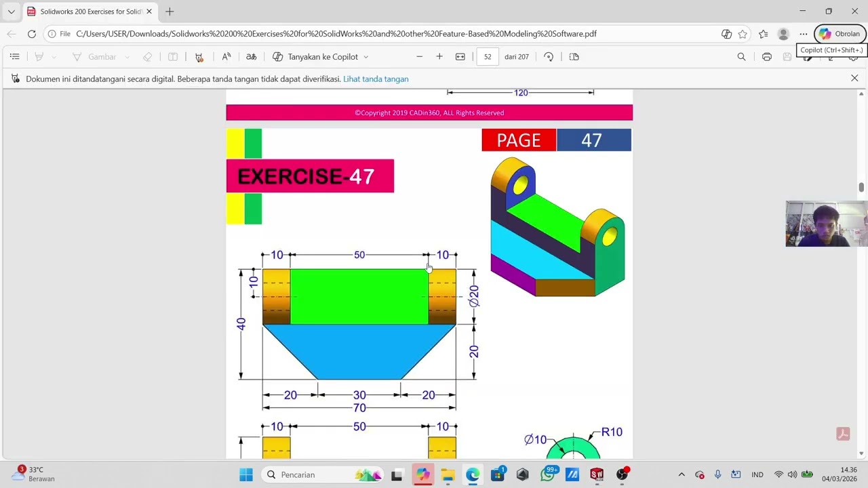This screenshot has height=488, width=868.
Task: Refresh the browser page
Action: pos(31,34)
